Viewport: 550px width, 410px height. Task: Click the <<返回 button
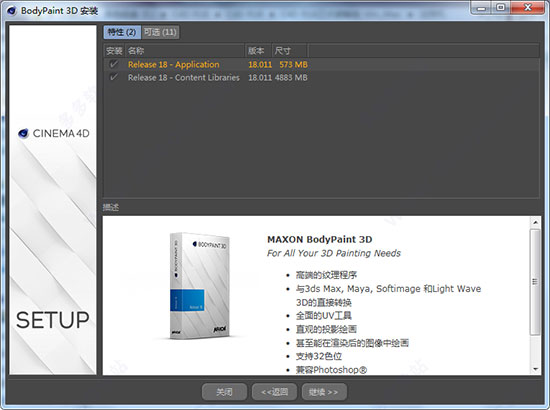[275, 392]
